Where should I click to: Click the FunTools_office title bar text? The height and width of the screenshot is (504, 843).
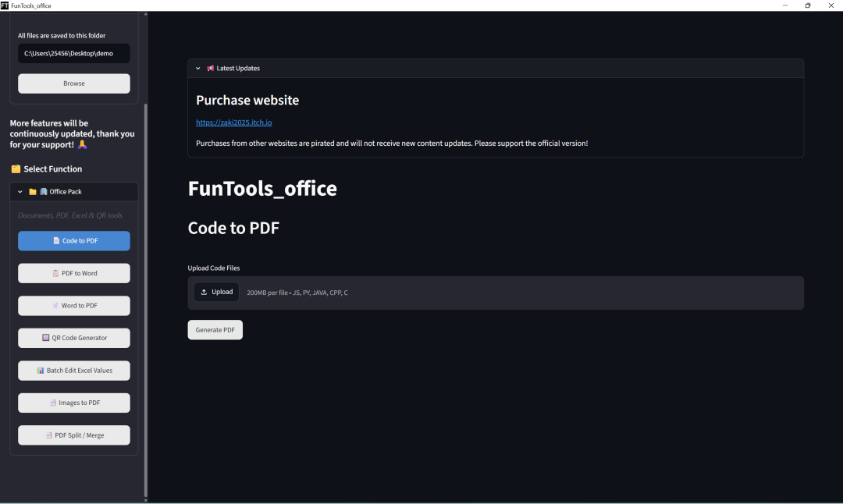click(x=31, y=5)
